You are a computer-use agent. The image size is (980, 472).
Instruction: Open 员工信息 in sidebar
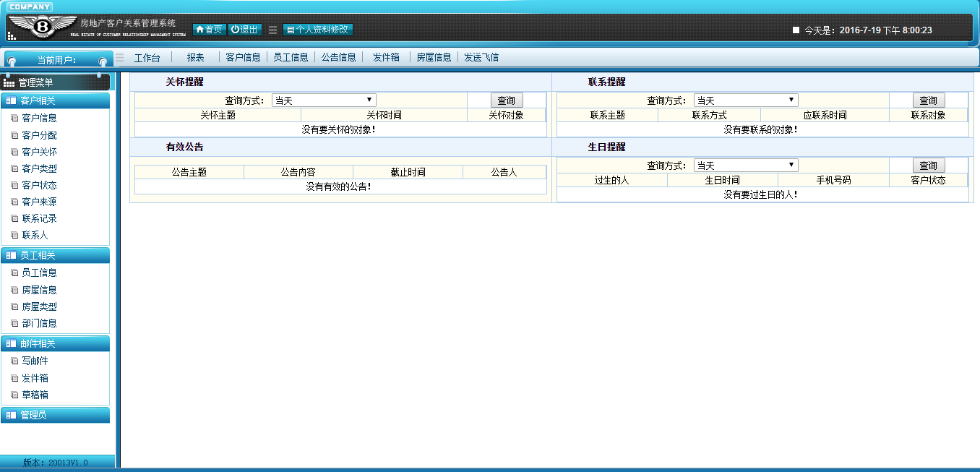tap(39, 273)
